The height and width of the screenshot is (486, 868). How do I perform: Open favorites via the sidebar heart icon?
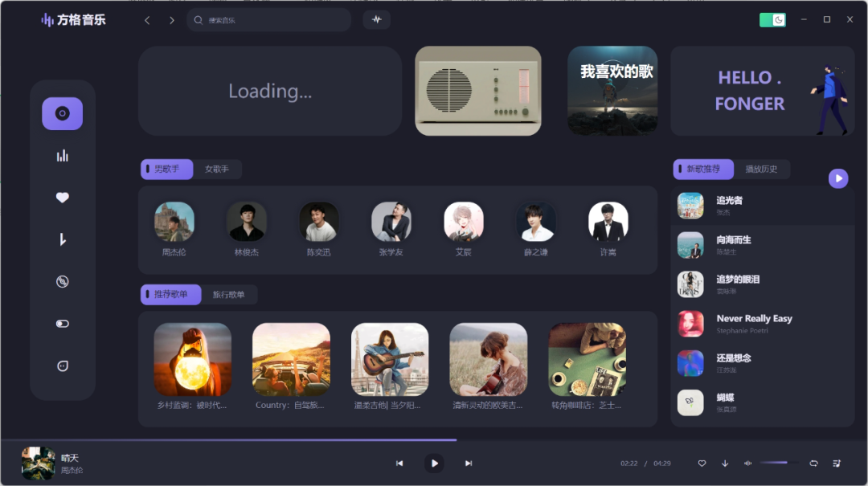(63, 198)
